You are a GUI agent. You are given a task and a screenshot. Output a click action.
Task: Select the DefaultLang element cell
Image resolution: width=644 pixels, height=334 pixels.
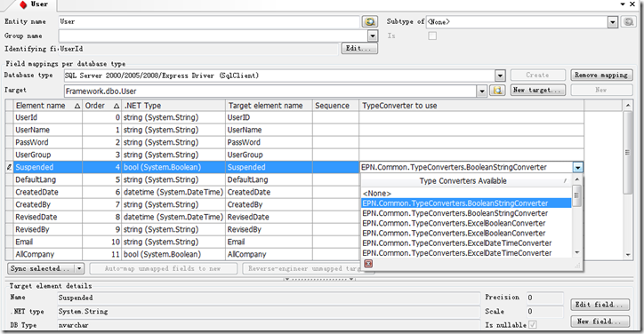[48, 179]
